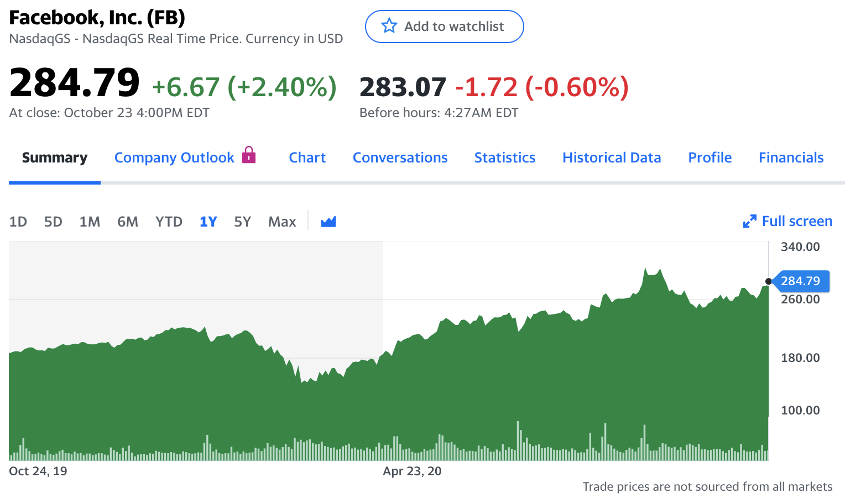Click the 260.00 axis label
This screenshot has height=504, width=845.
pyautogui.click(x=800, y=300)
